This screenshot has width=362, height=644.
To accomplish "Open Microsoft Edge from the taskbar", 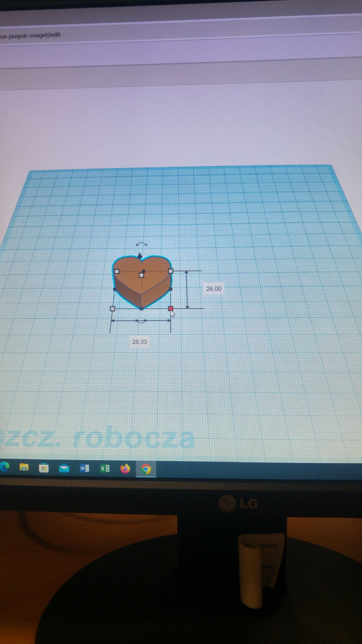I will point(5,467).
